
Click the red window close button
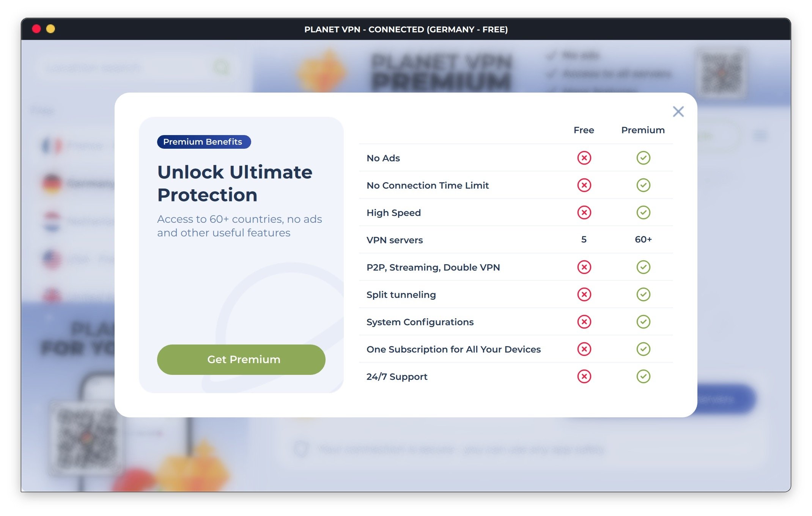click(36, 29)
